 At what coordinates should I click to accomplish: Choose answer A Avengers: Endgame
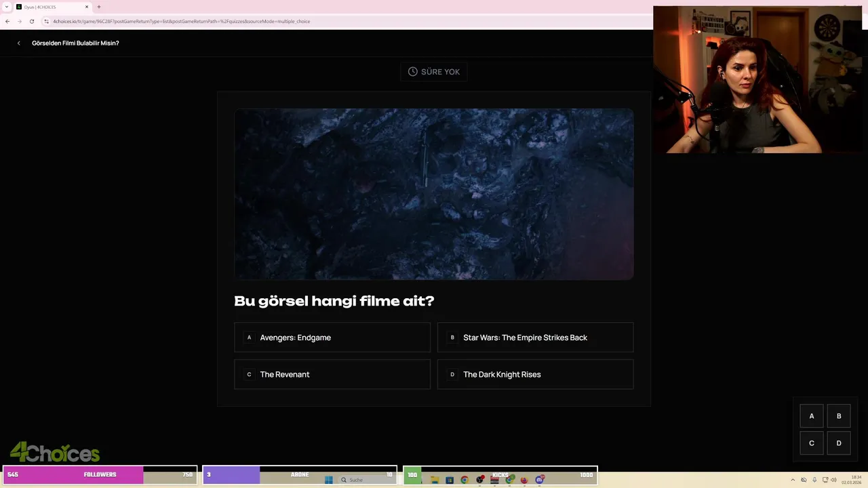click(332, 338)
